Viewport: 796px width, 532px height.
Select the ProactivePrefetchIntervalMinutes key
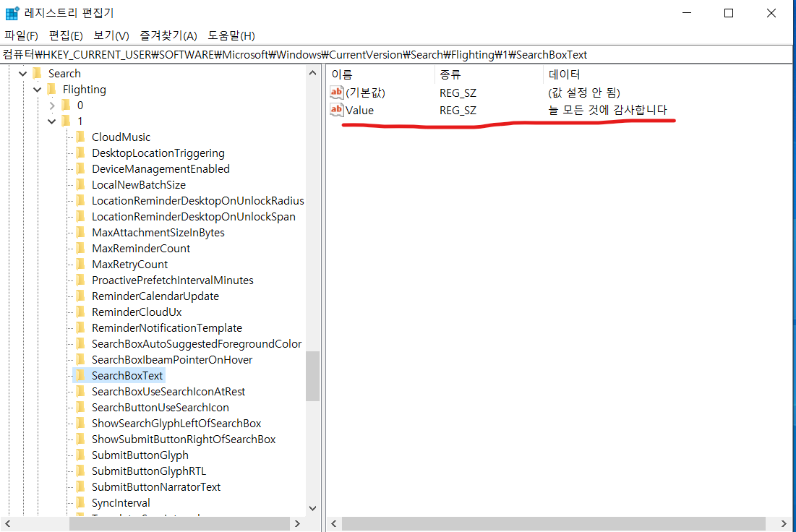pos(173,280)
